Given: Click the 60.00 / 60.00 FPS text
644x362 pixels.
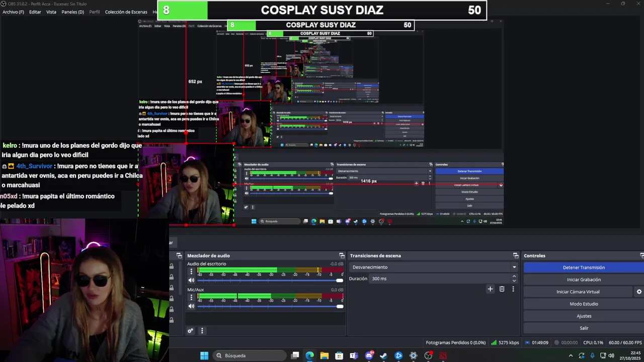Looking at the screenshot, I should [x=625, y=343].
